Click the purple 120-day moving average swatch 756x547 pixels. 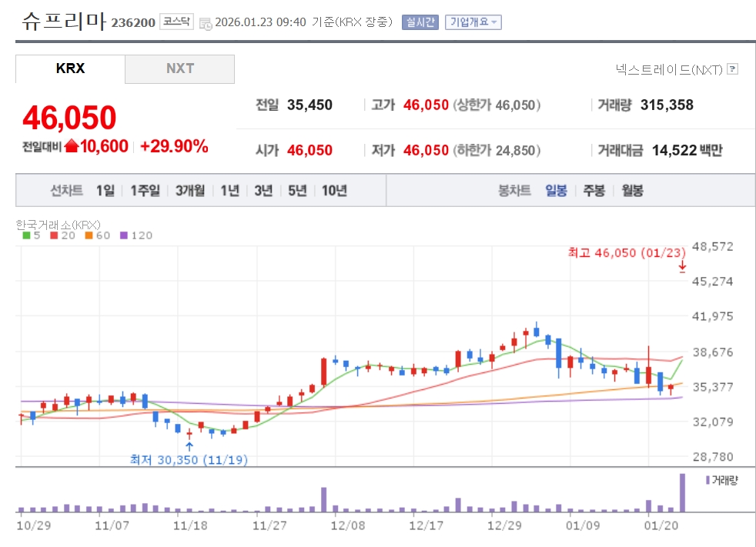click(x=125, y=235)
